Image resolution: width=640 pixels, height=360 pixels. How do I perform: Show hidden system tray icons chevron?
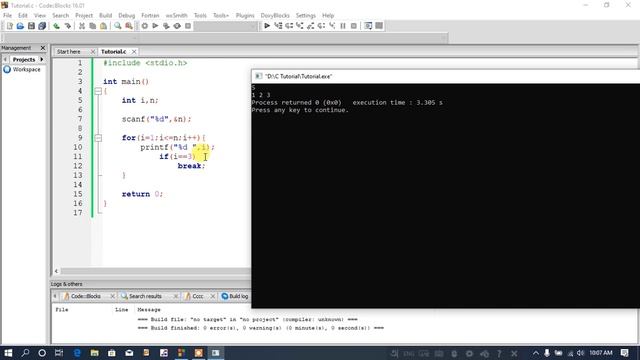536,353
